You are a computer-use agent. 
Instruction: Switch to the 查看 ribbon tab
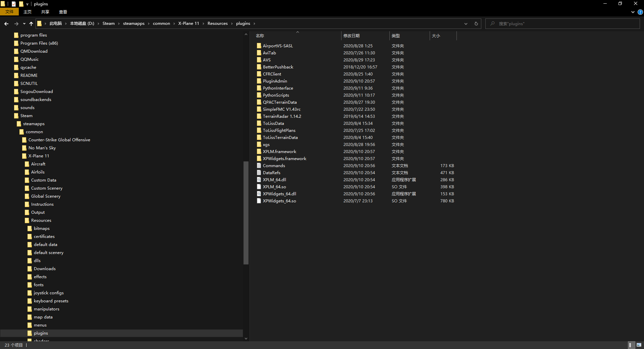(x=63, y=12)
